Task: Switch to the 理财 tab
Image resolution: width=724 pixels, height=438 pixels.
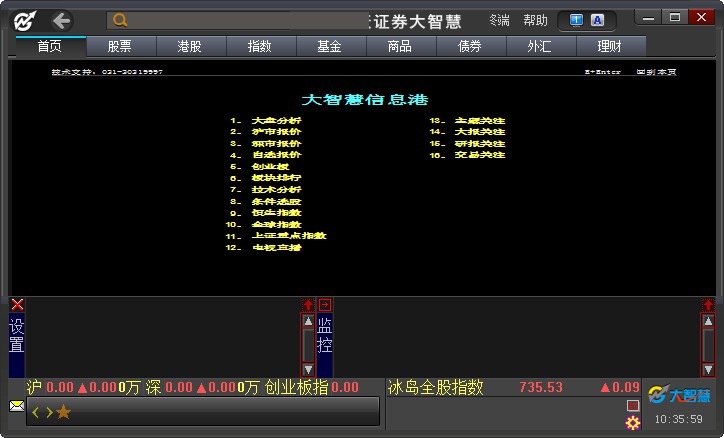Action: click(610, 46)
